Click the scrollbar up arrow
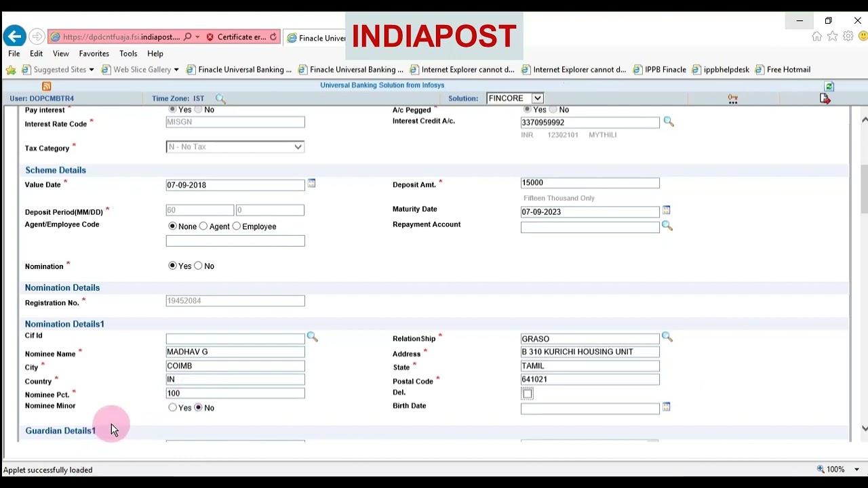This screenshot has width=868, height=488. (x=864, y=120)
